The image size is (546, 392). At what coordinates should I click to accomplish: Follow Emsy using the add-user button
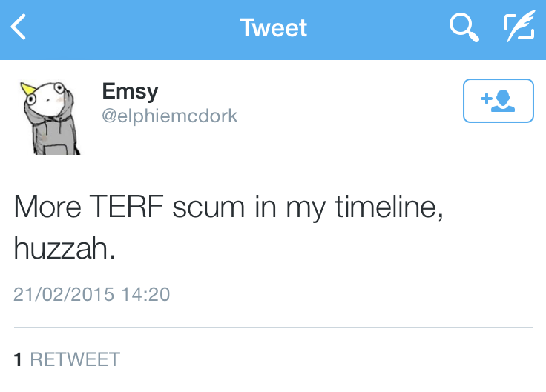(x=498, y=100)
